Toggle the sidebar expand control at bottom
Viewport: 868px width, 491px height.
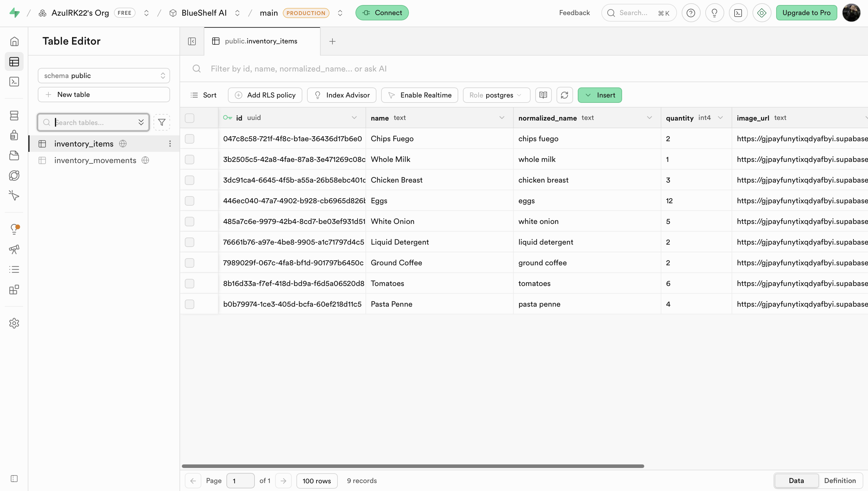(14, 479)
